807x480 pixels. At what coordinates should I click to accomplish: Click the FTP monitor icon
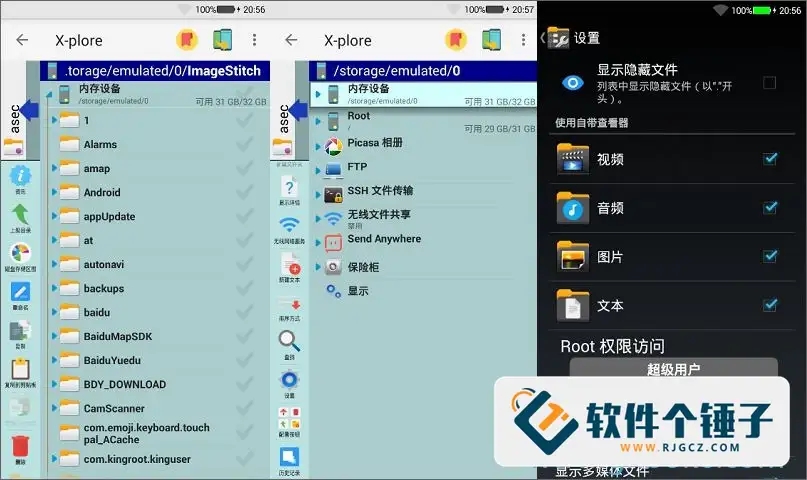point(334,169)
